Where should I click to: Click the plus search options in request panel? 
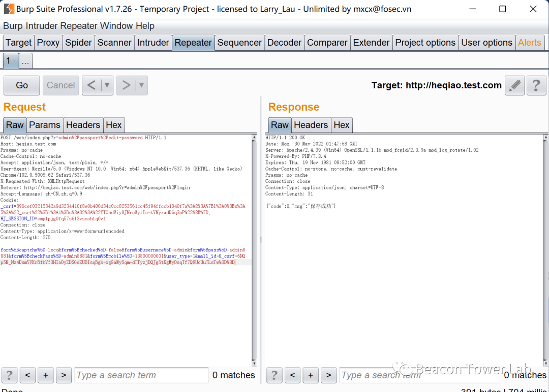click(46, 375)
